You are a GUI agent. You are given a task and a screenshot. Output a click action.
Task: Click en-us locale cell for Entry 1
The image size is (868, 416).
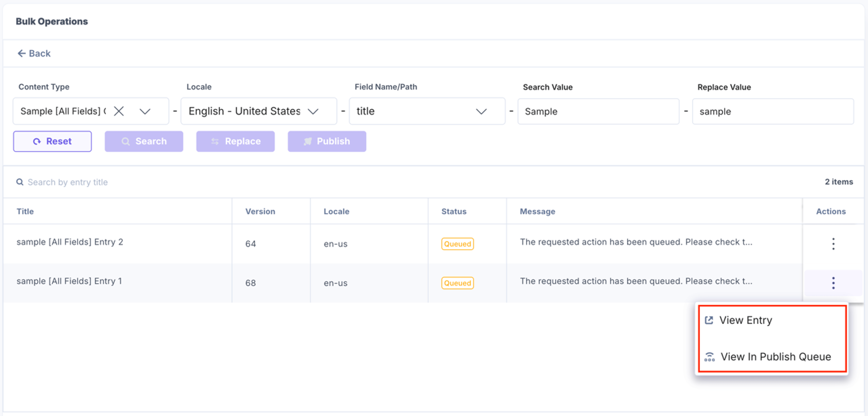[335, 283]
